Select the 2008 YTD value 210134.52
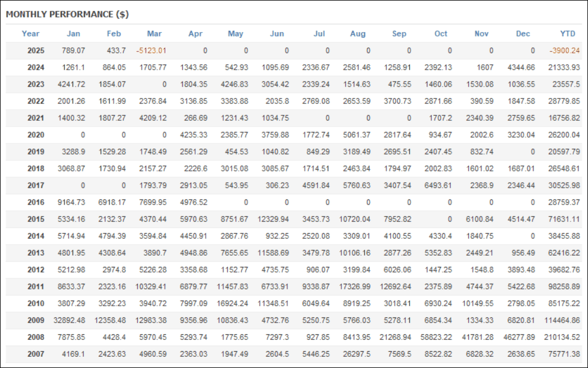The width and height of the screenshot is (588, 368). click(562, 337)
